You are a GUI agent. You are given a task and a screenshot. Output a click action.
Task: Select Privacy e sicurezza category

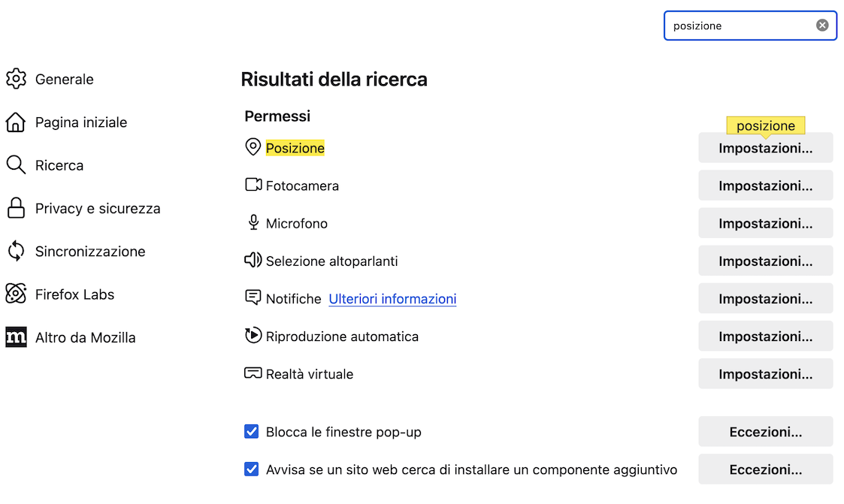point(98,208)
